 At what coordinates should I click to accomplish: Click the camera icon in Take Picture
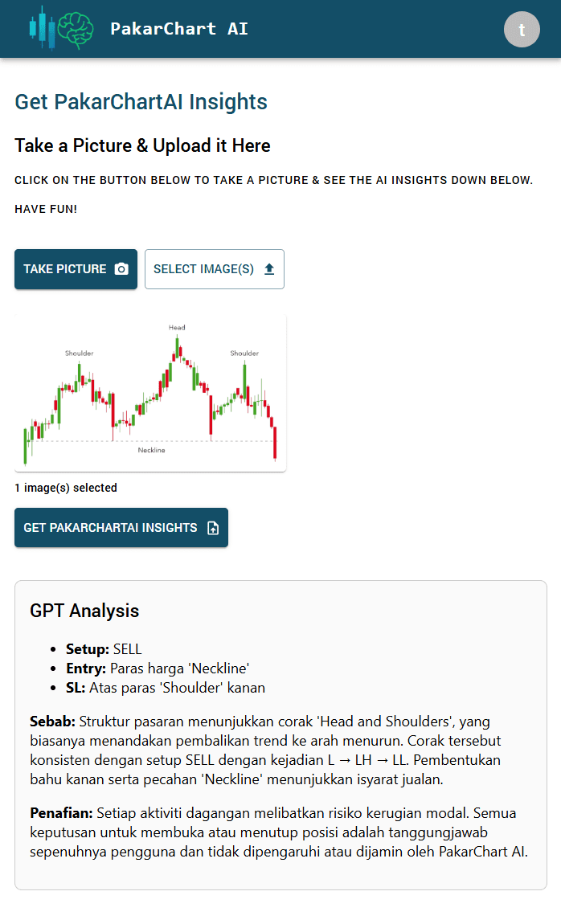click(121, 269)
